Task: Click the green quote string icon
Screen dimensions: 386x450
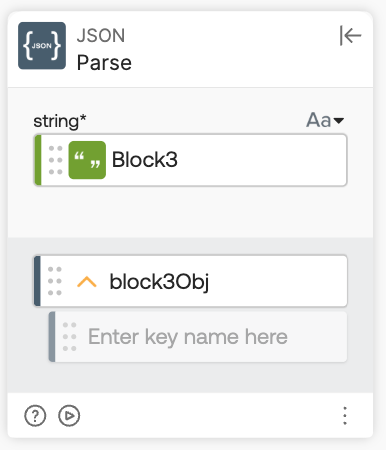Action: (x=87, y=160)
